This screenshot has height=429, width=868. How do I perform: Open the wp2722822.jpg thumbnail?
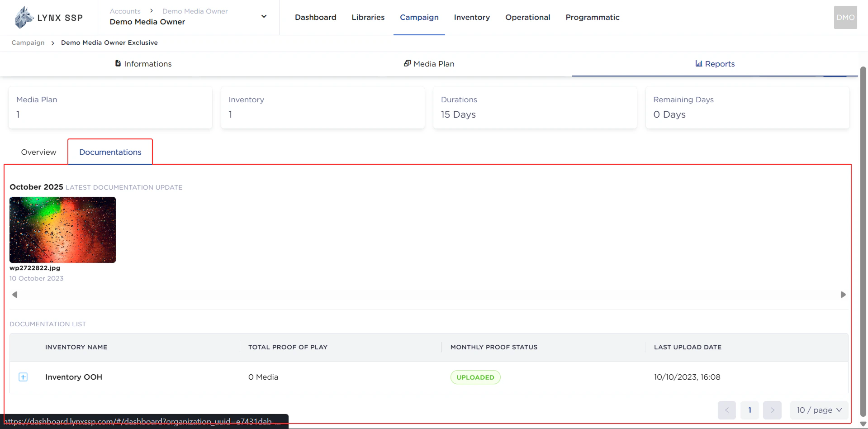click(x=62, y=230)
